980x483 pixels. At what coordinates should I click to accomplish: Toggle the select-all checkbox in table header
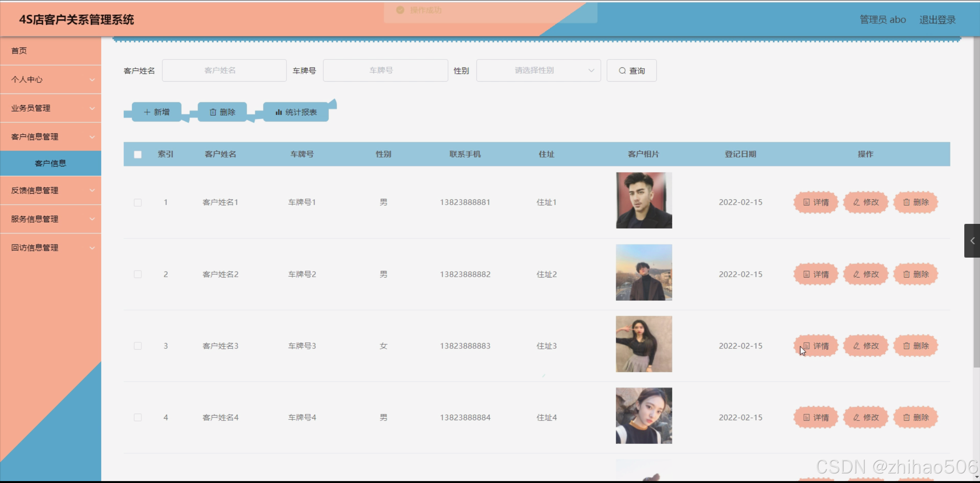(138, 154)
